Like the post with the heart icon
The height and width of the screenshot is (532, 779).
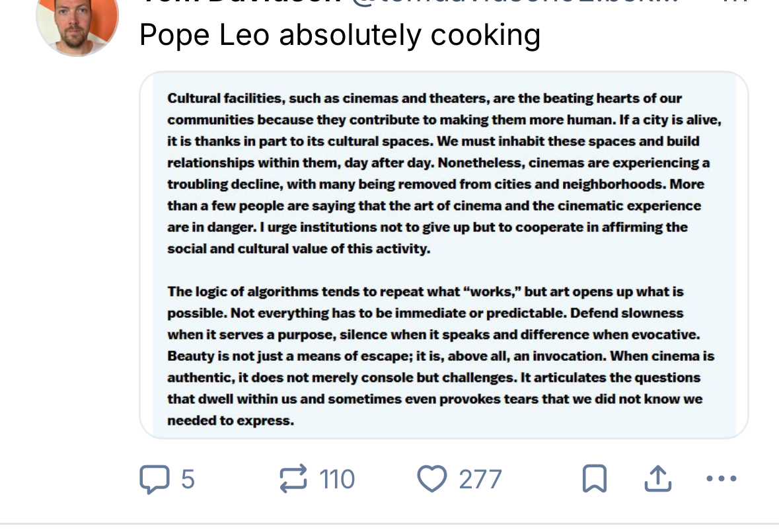[432, 478]
